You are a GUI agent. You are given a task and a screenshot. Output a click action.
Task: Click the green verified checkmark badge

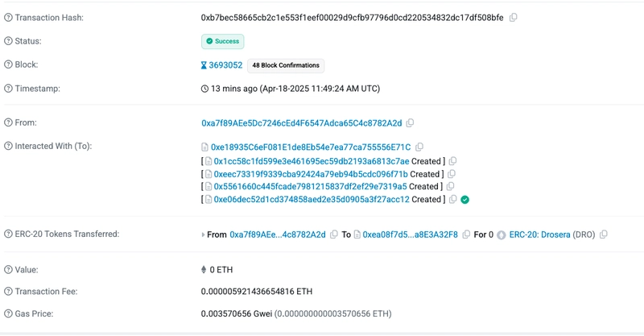pos(465,200)
